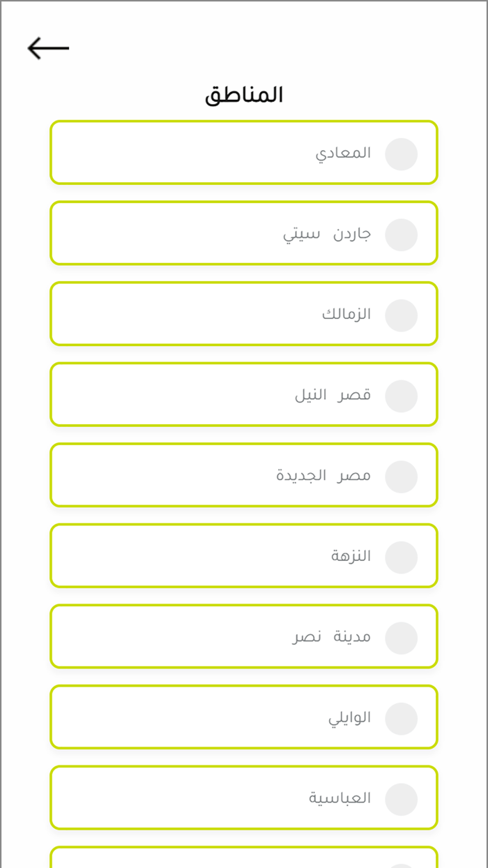Select the circle beside الزمالك (Zamalek)
This screenshot has width=488, height=868.
[x=402, y=314]
